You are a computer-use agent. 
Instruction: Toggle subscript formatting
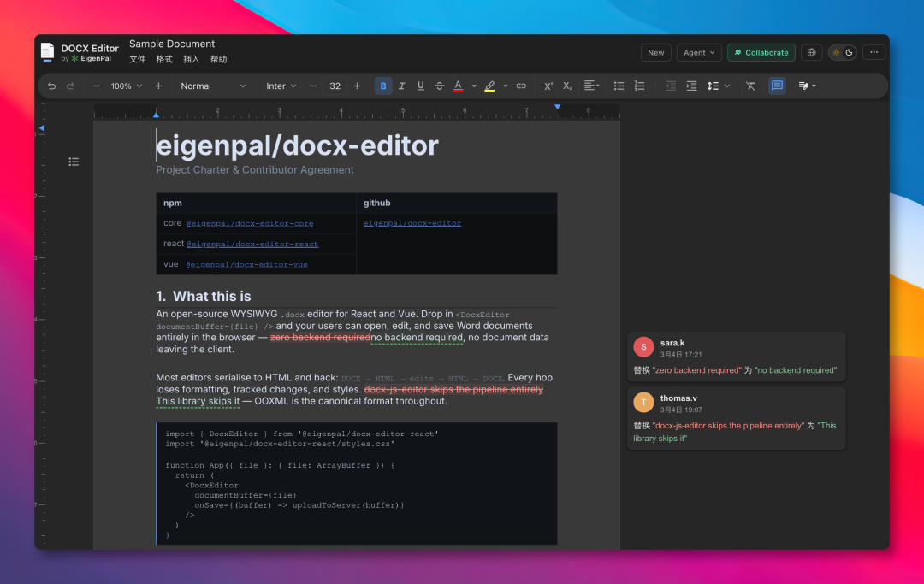point(567,86)
